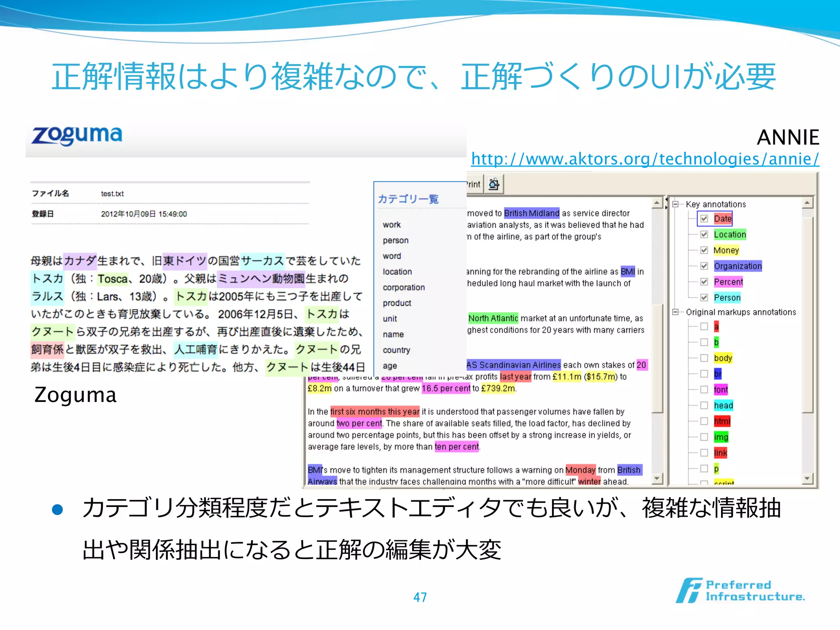
Task: Enable the font markup checkbox
Action: click(x=704, y=390)
